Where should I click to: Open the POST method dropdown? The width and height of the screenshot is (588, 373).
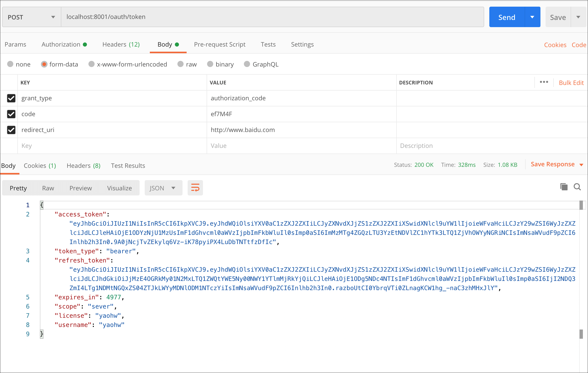click(x=31, y=17)
